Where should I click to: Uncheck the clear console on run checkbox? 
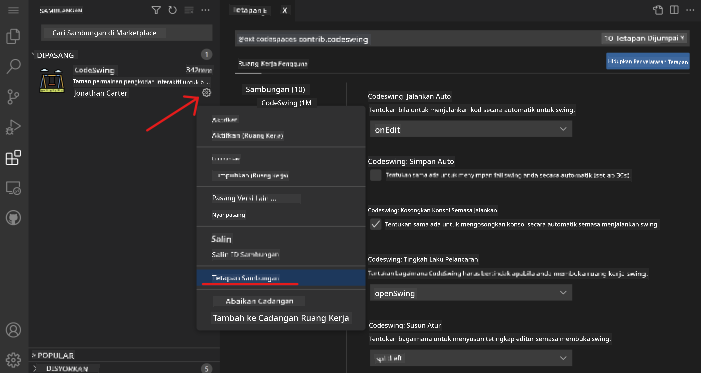(376, 224)
